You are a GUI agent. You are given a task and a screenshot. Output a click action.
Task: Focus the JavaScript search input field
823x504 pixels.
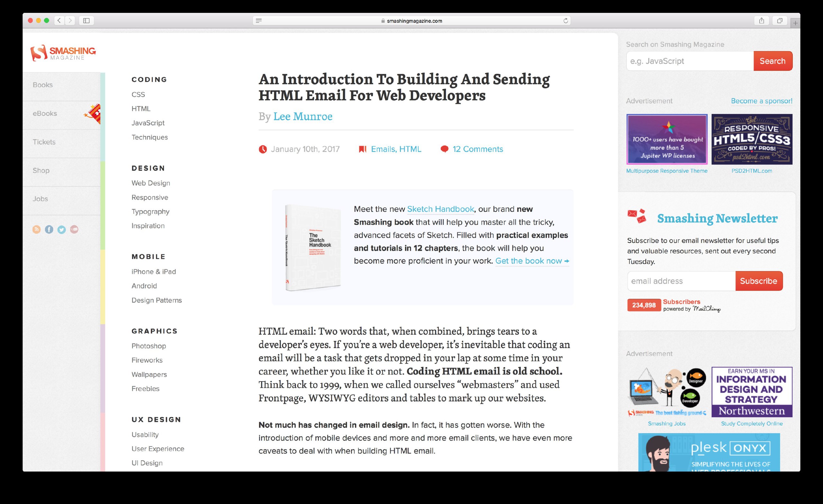point(690,61)
